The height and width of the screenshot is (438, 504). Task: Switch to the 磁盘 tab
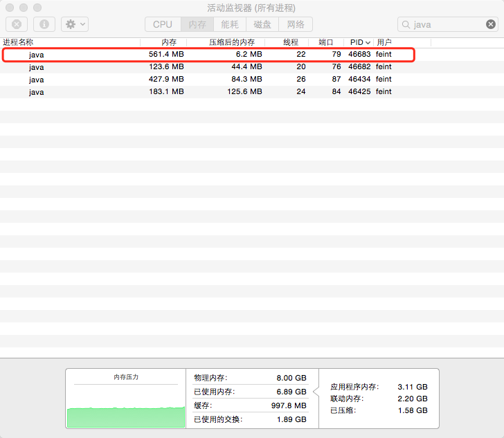262,24
